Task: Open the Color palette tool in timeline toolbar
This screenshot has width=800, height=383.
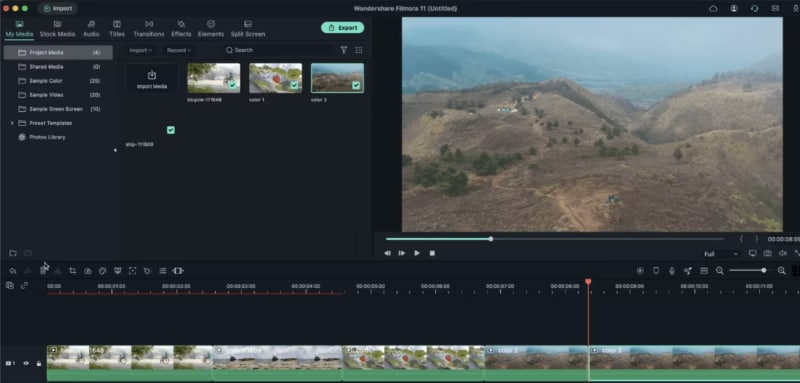Action: tap(103, 271)
